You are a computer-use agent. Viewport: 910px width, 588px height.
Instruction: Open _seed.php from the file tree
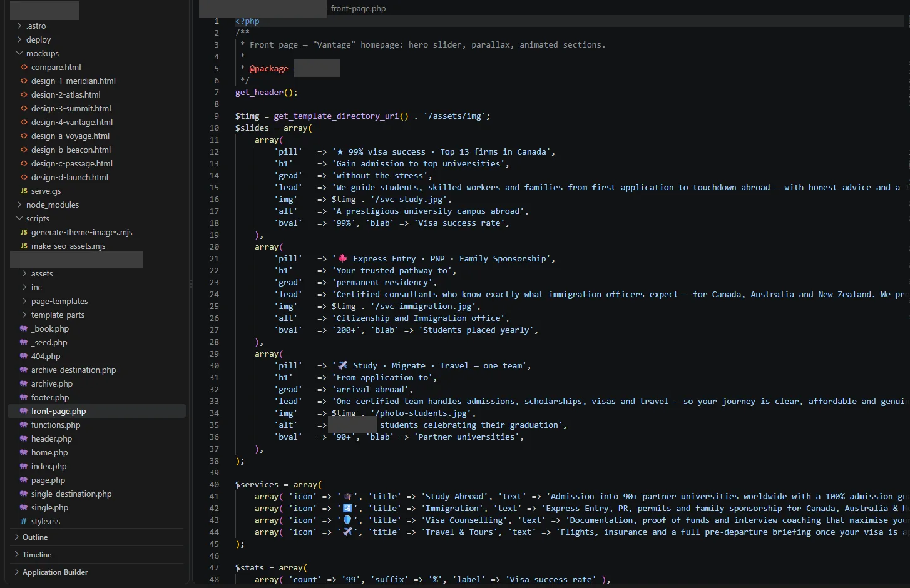pyautogui.click(x=49, y=342)
